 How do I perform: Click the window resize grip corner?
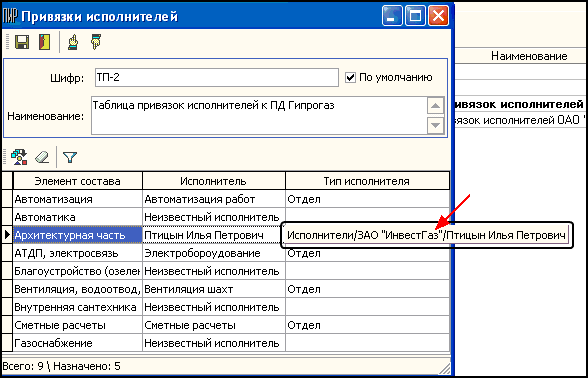445,368
